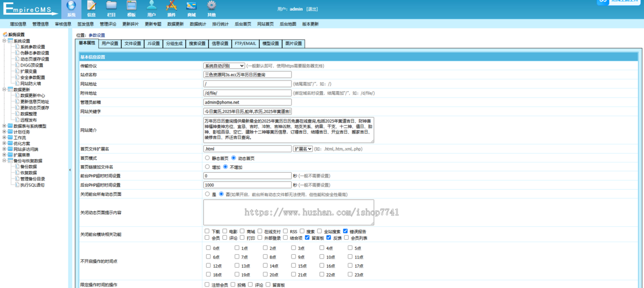Screen dimensions: 644x288
Task: Uncheck the 留言板 module checkbox
Action: [x=307, y=237]
